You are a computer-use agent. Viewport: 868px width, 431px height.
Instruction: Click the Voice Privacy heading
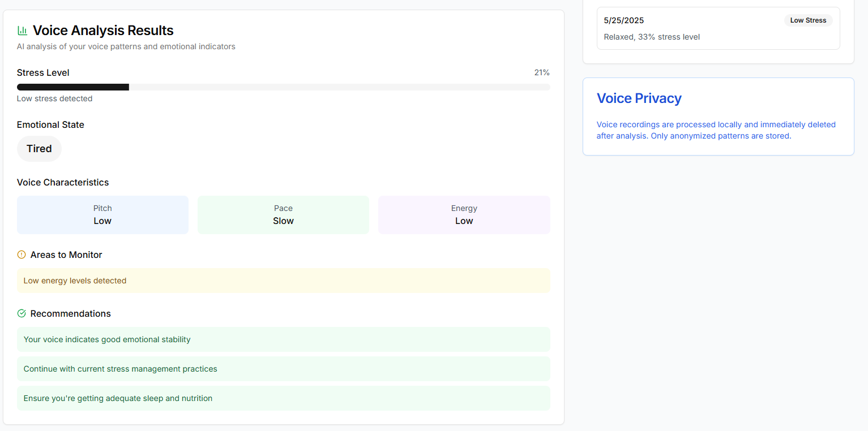[x=639, y=98]
